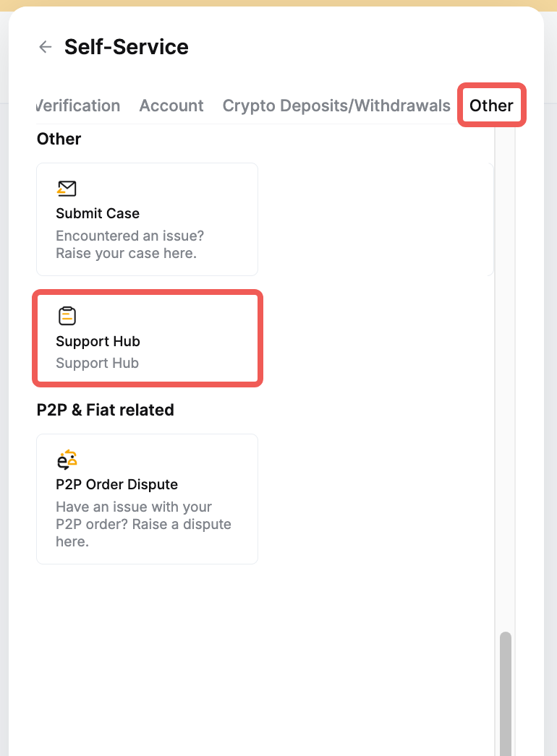Switch to the Verification tab
This screenshot has width=557, height=756.
[x=78, y=106]
